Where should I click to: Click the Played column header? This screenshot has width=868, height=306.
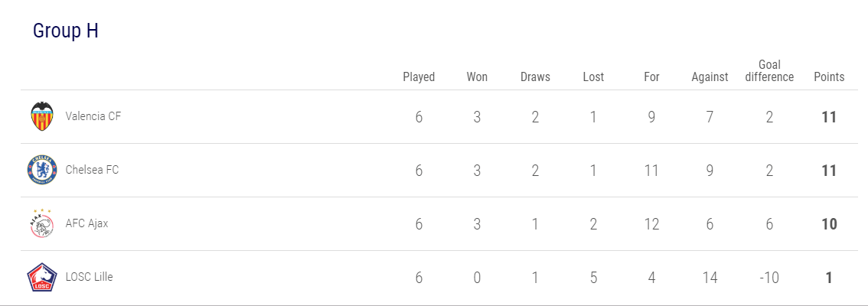point(419,76)
